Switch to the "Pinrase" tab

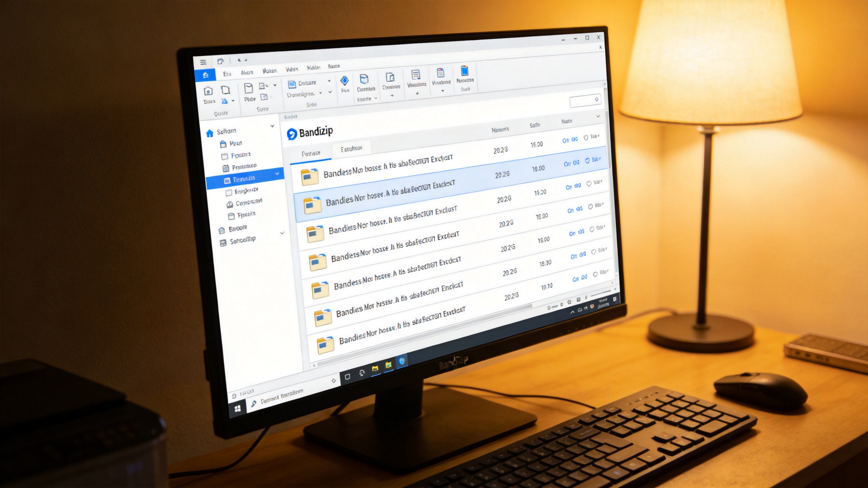(x=311, y=153)
